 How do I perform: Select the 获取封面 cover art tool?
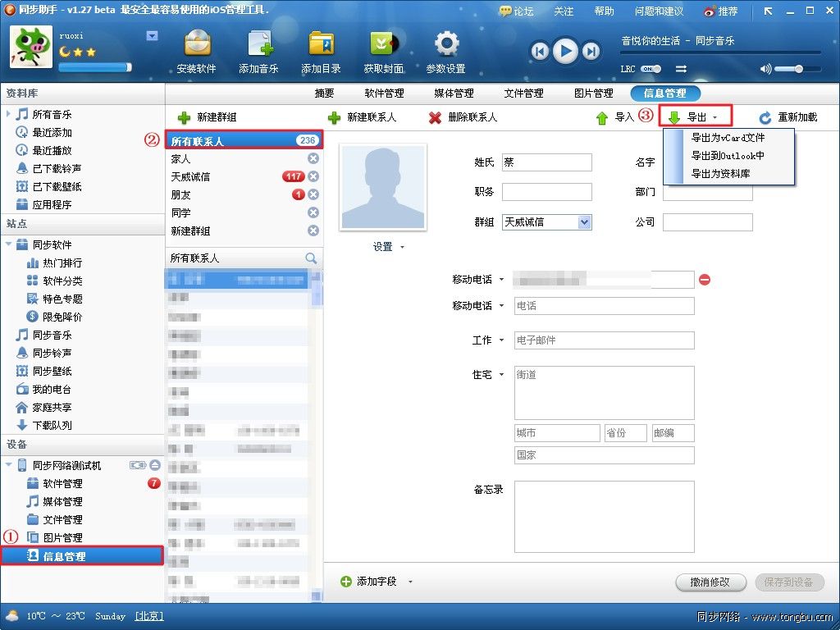pos(382,49)
